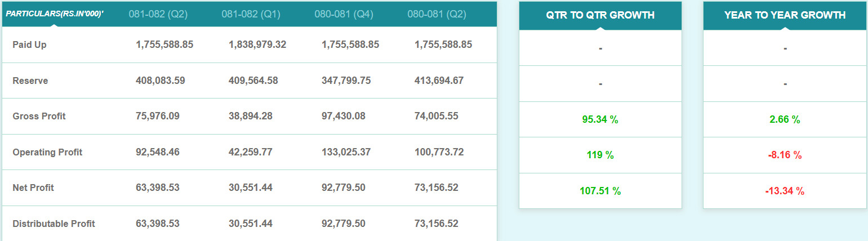Select the 080-081 (Q2) column header
The image size is (868, 241).
[x=437, y=14]
